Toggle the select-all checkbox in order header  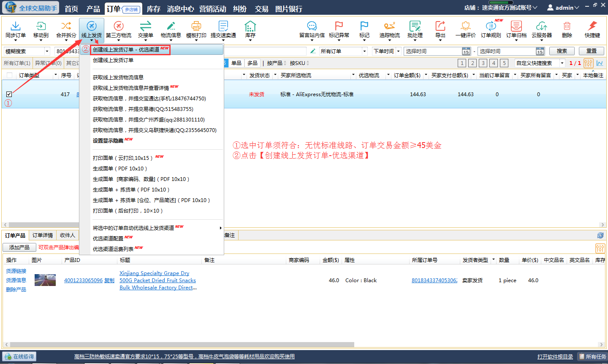pyautogui.click(x=9, y=75)
